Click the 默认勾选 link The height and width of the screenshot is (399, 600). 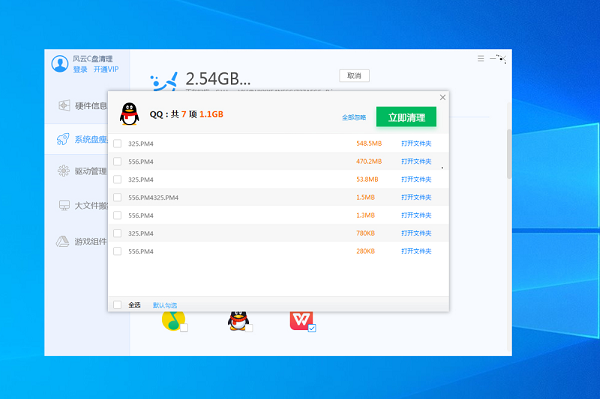(165, 305)
